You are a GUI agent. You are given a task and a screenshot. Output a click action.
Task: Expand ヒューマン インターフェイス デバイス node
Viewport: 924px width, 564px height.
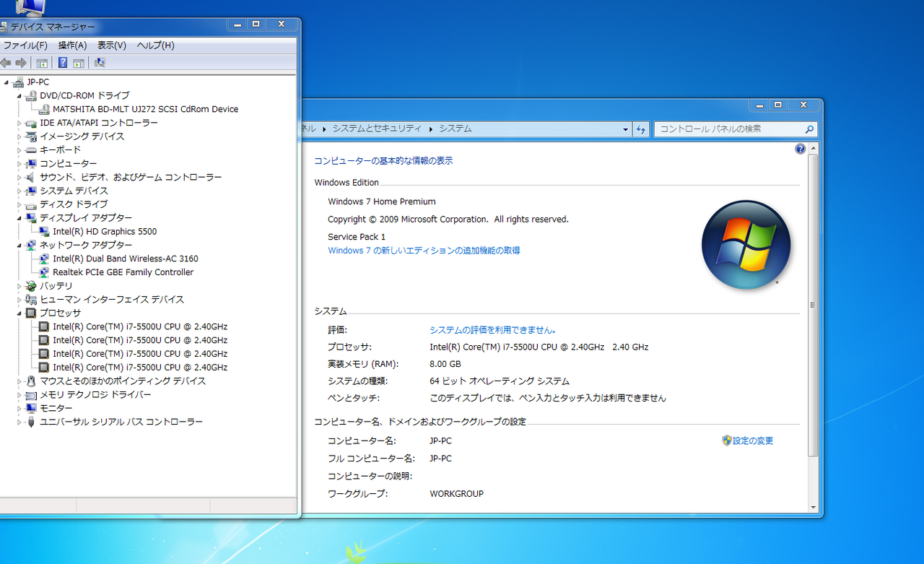[x=19, y=300]
